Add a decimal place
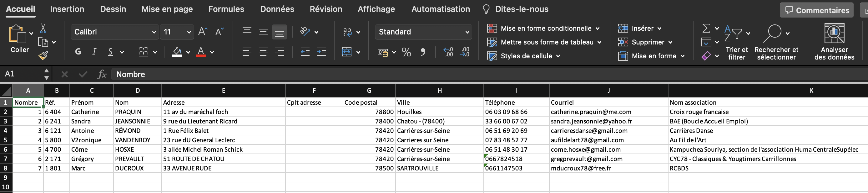Screen dimensions: 868x193 coord(448,52)
